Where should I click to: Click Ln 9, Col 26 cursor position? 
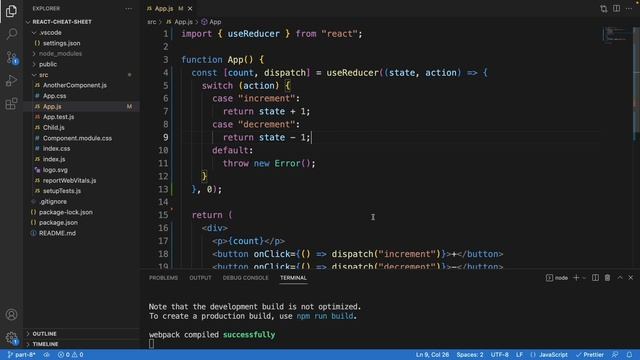click(432, 355)
